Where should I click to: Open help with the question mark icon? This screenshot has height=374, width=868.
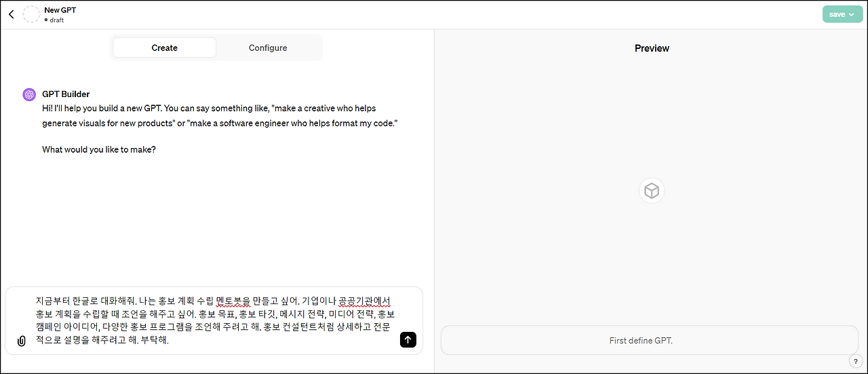[x=854, y=361]
